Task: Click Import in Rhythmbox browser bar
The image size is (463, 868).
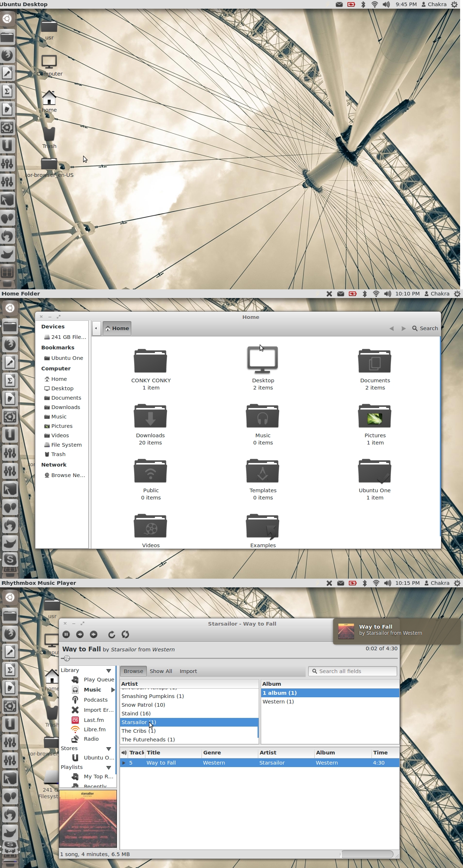Action: click(x=188, y=671)
